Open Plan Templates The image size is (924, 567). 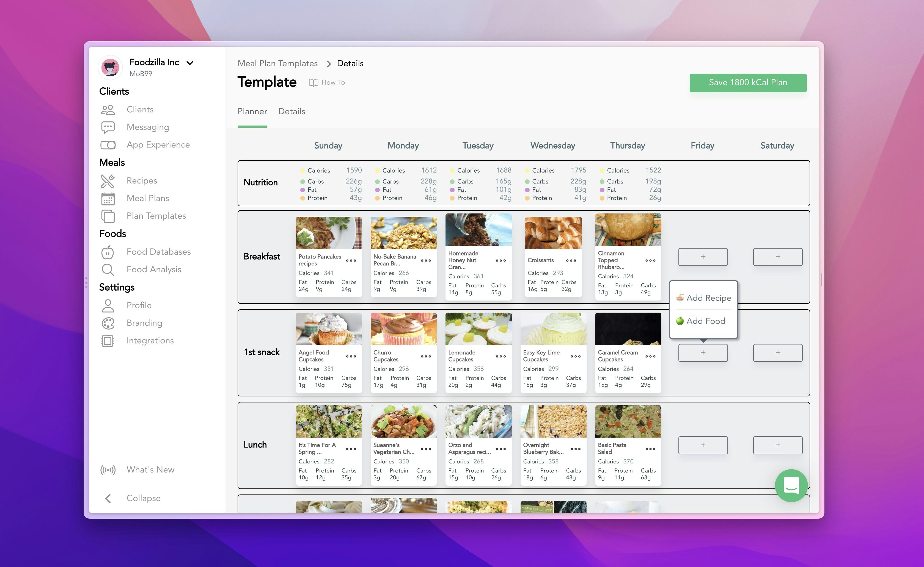[156, 216]
